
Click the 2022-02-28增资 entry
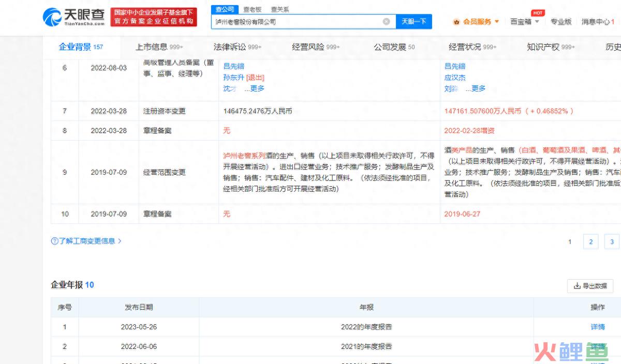469,131
